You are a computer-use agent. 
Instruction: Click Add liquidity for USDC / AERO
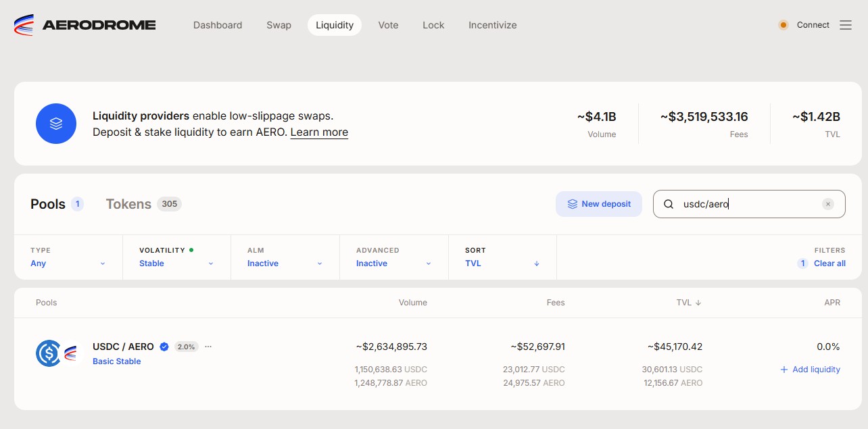tap(810, 370)
